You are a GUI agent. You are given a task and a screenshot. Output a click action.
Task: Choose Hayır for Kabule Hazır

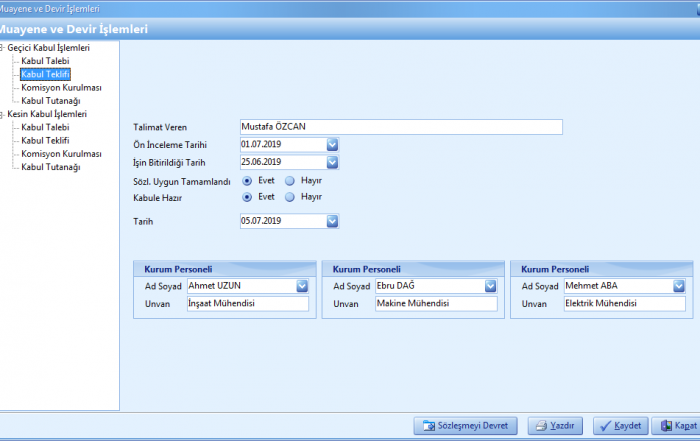pos(290,197)
